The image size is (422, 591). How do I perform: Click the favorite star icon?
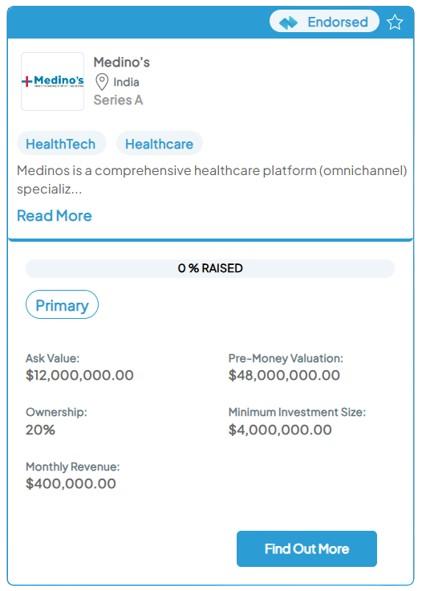(x=394, y=22)
